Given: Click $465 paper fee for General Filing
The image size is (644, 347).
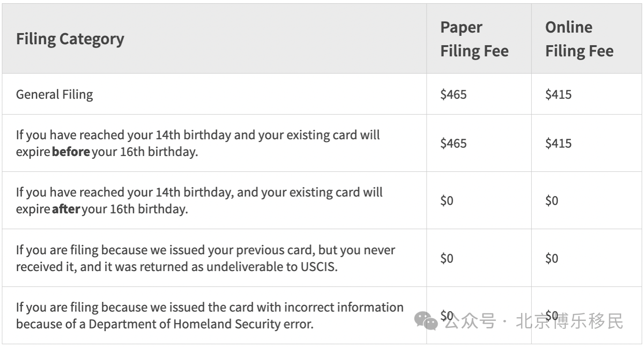Looking at the screenshot, I should (x=454, y=95).
